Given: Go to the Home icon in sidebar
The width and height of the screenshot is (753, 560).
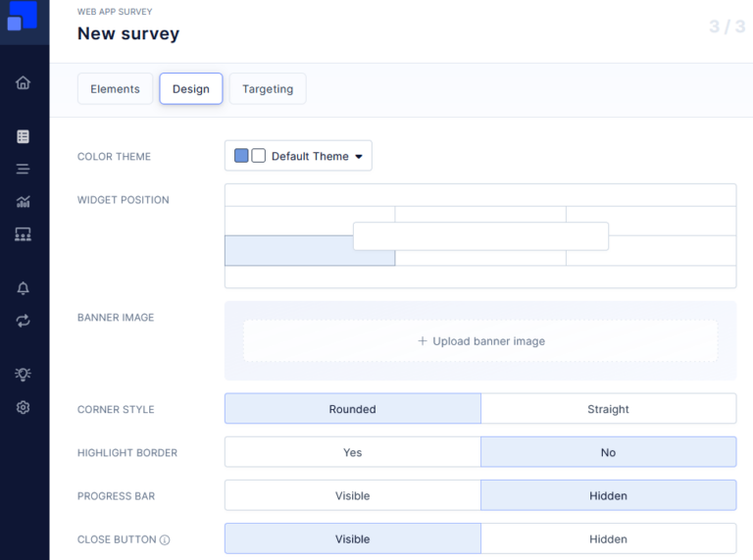Looking at the screenshot, I should coord(24,82).
